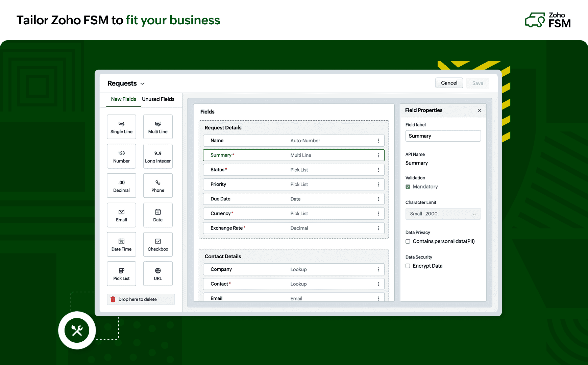The height and width of the screenshot is (365, 588).
Task: Select the Email field tile
Action: click(121, 215)
